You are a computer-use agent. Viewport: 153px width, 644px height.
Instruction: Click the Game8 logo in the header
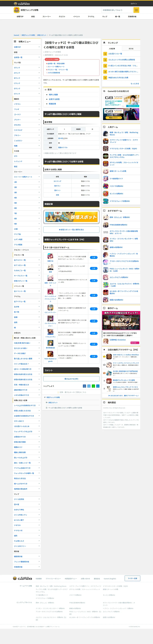(22, 4)
